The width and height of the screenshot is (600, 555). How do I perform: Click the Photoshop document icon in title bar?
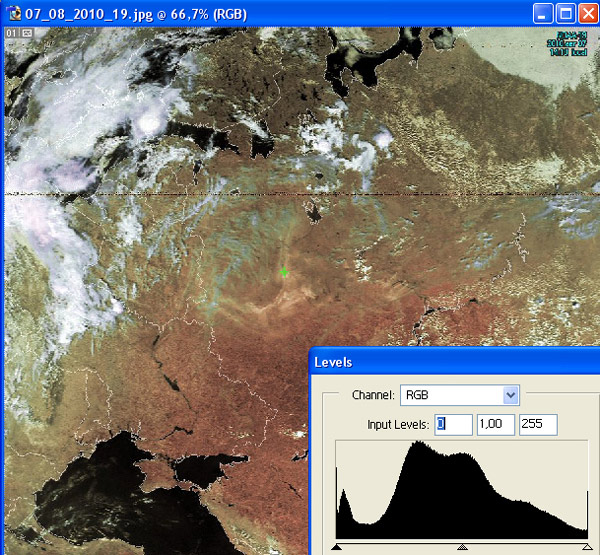[13, 14]
